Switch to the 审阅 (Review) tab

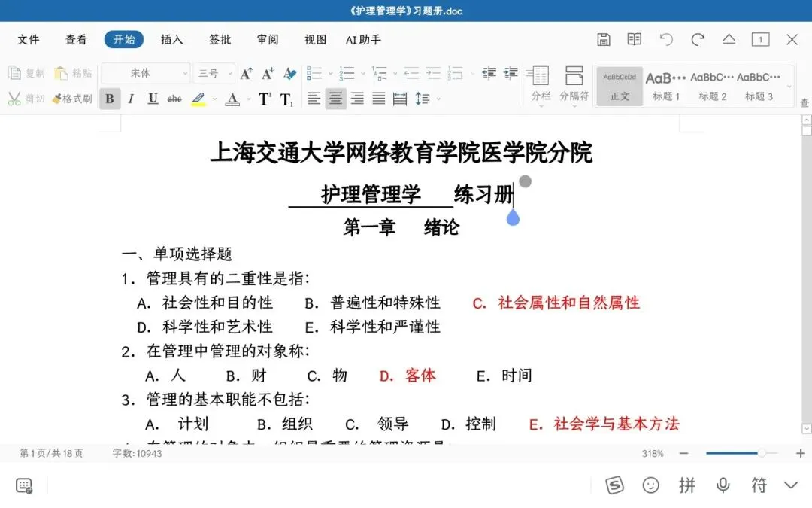267,39
